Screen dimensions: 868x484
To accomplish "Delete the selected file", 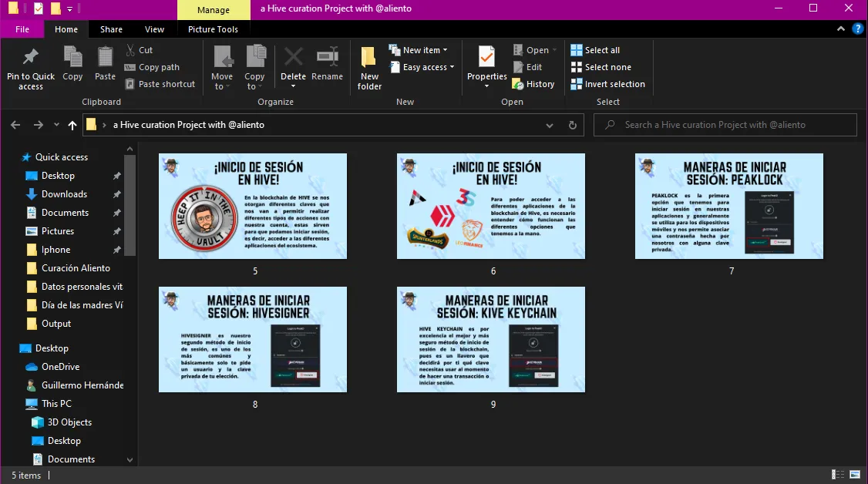I will point(294,68).
